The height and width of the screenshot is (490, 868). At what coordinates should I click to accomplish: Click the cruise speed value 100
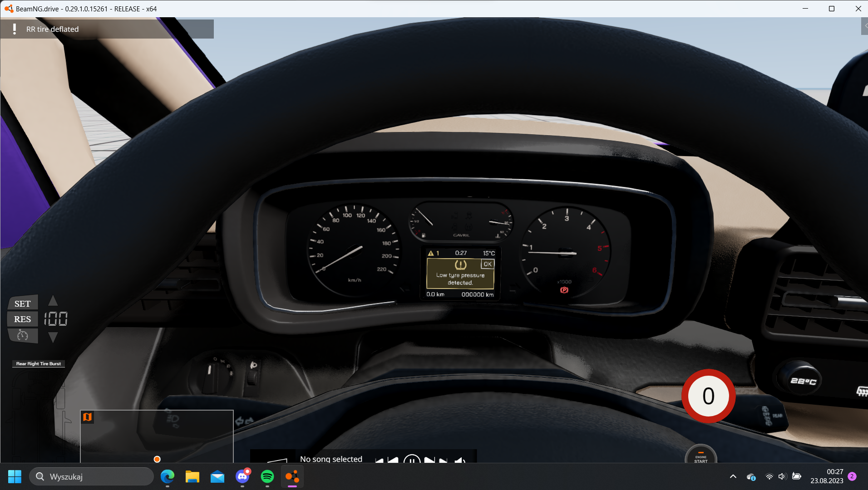(x=56, y=319)
